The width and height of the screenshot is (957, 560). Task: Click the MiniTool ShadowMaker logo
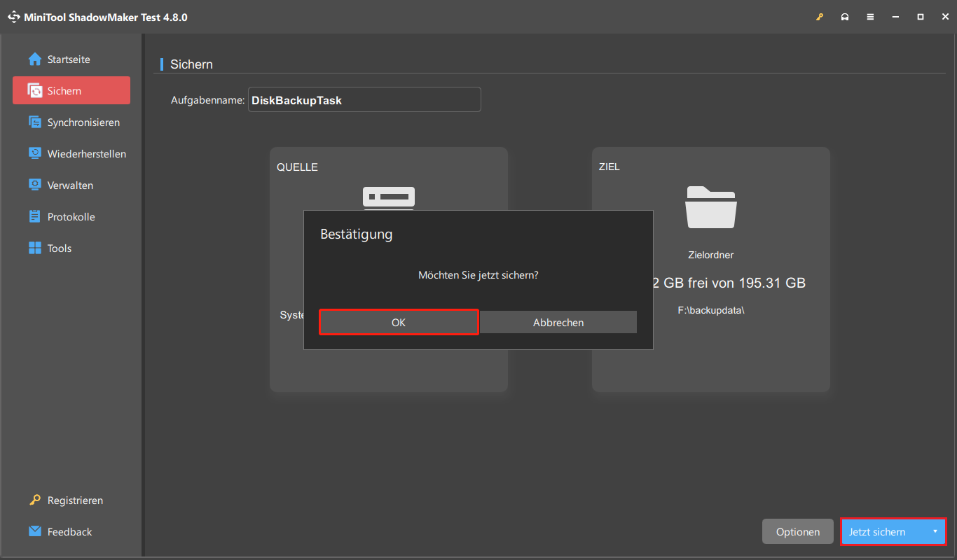[14, 16]
